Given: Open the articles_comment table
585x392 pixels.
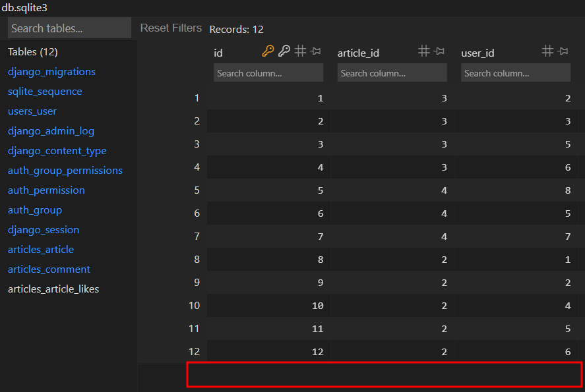Looking at the screenshot, I should (49, 269).
